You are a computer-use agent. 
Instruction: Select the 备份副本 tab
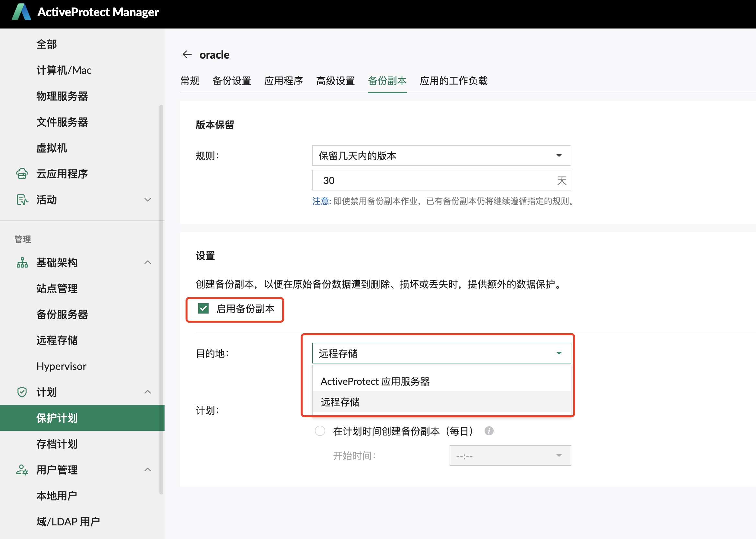tap(387, 81)
